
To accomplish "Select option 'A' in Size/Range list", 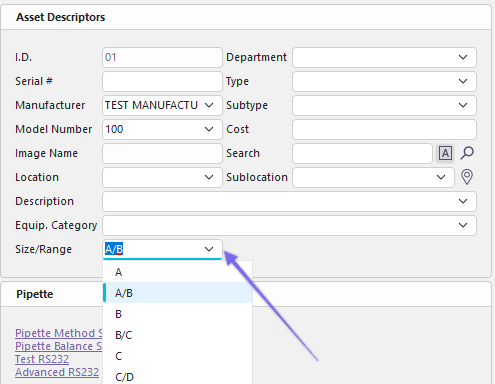I will click(178, 272).
